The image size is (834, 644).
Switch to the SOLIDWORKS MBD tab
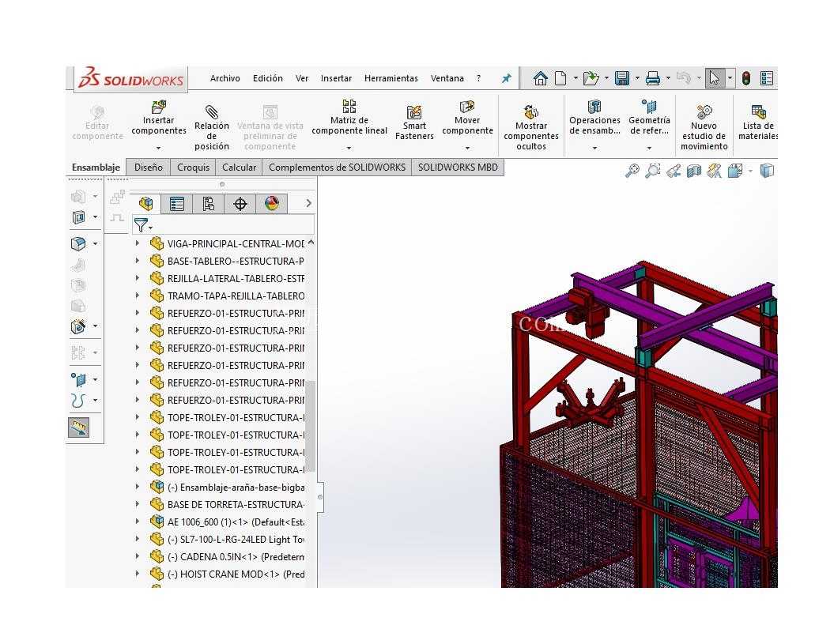click(x=458, y=168)
